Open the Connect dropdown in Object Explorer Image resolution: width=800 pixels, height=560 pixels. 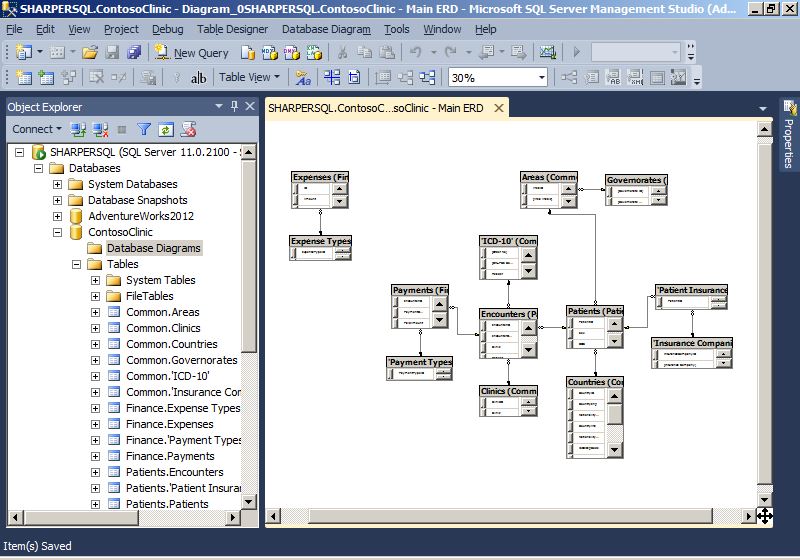click(x=37, y=130)
